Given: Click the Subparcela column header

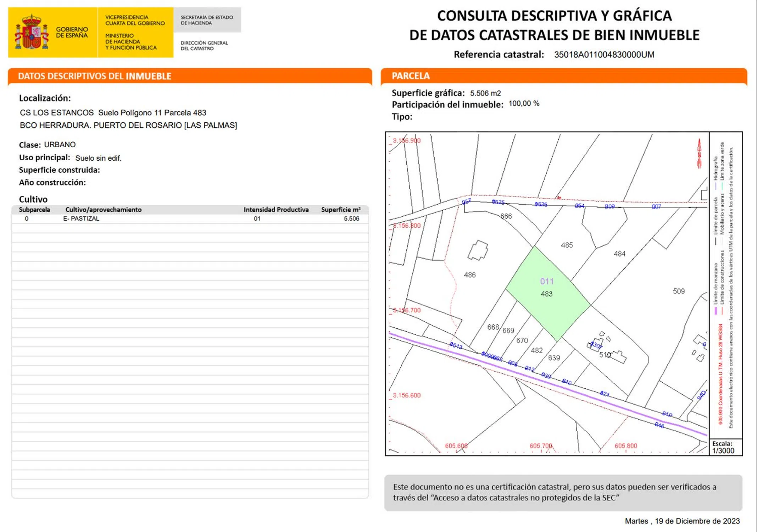Looking at the screenshot, I should tap(34, 210).
